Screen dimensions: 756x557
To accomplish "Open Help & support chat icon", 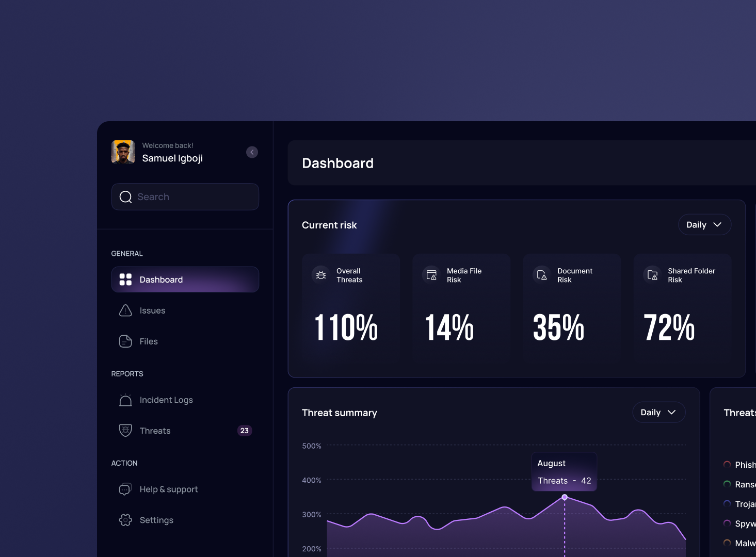I will tap(125, 489).
